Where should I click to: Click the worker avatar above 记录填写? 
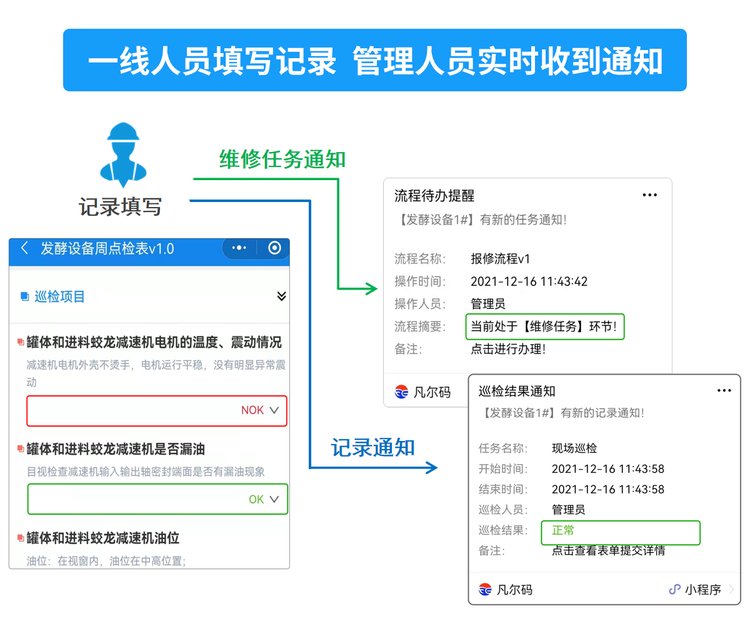pyautogui.click(x=120, y=155)
